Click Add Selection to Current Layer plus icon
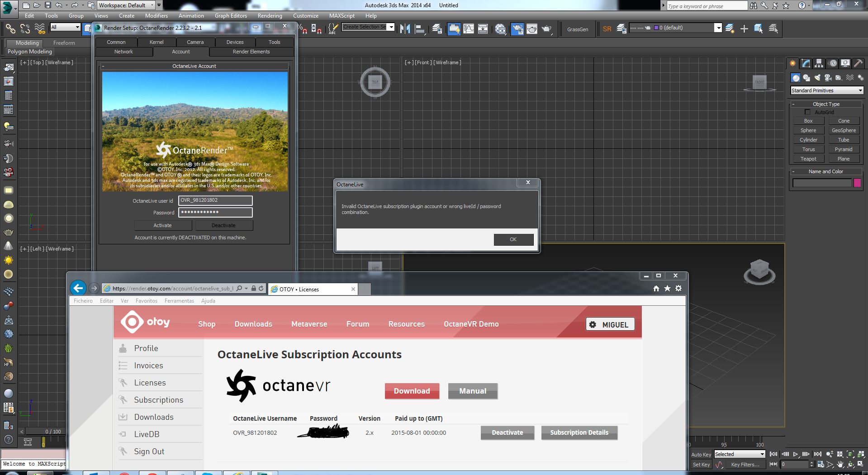The image size is (868, 475). (x=744, y=29)
